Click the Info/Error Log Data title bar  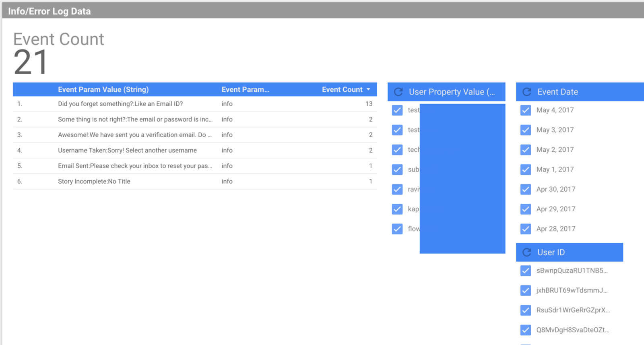pos(49,11)
